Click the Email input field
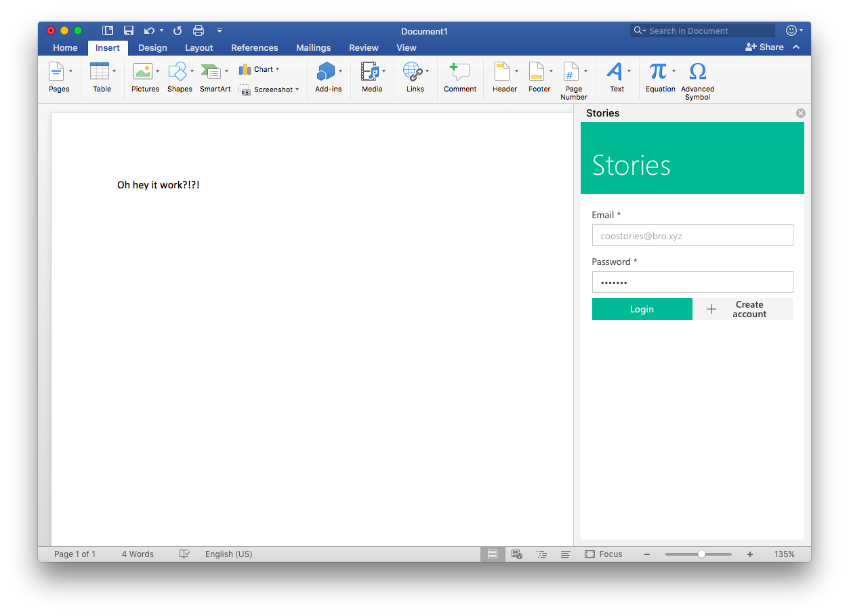 point(692,235)
